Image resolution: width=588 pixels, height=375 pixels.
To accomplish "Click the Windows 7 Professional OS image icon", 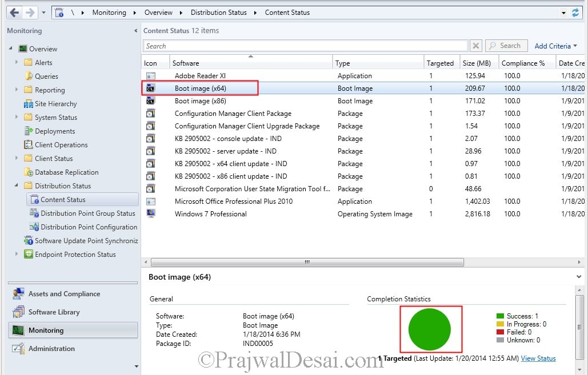I will 151,213.
